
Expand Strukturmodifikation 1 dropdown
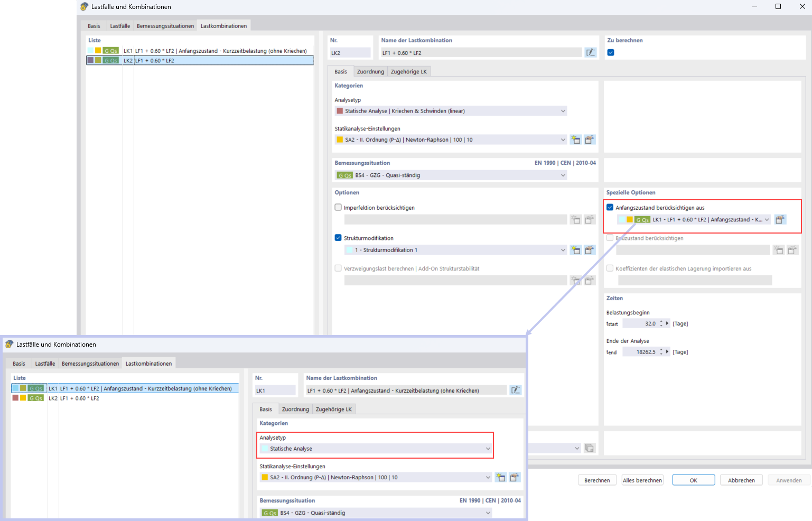pyautogui.click(x=455, y=250)
